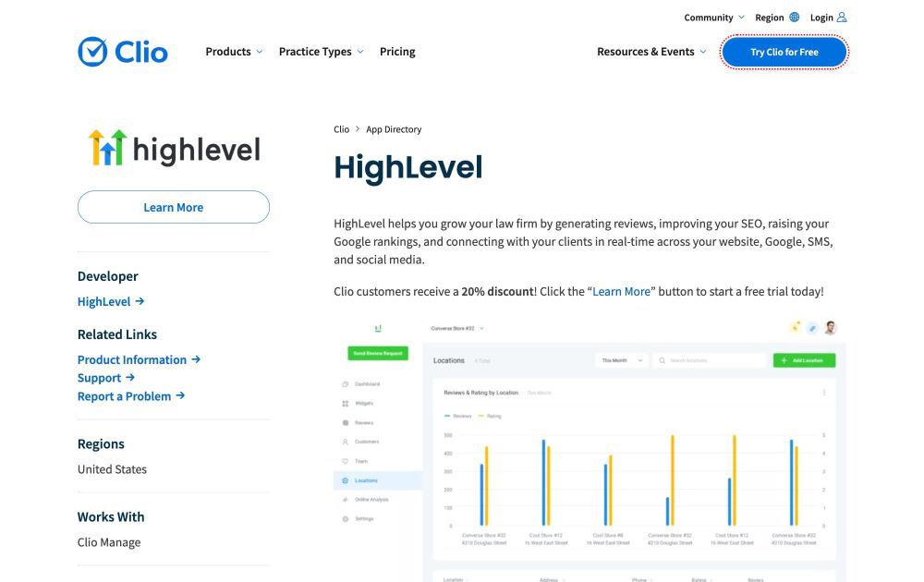Click the HighLevel page heading
Viewport: 924px width, 582px height.
point(407,167)
